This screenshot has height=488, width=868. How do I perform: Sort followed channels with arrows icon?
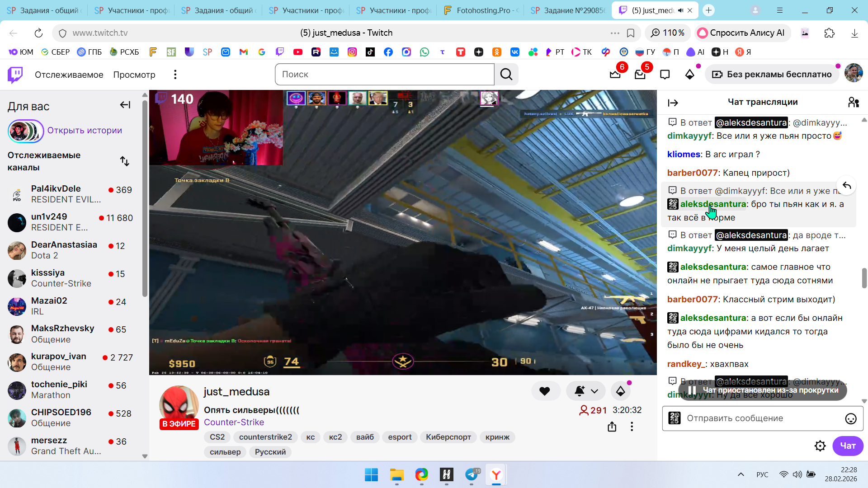pyautogui.click(x=125, y=161)
